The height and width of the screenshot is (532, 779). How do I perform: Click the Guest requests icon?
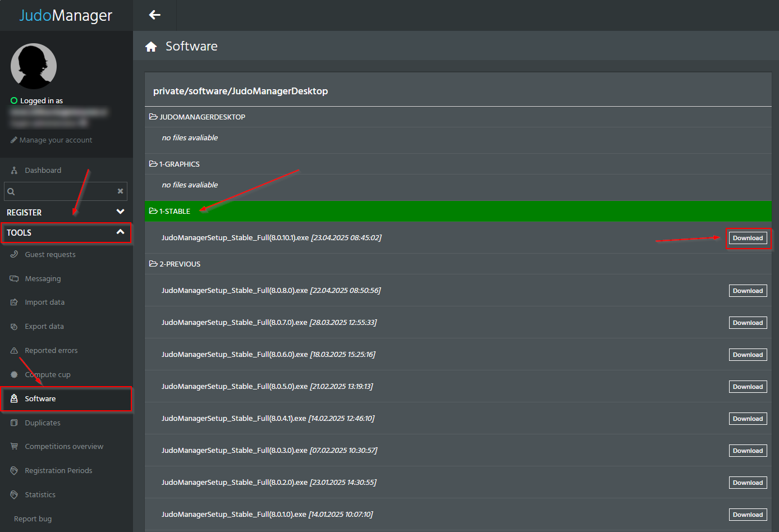[14, 254]
